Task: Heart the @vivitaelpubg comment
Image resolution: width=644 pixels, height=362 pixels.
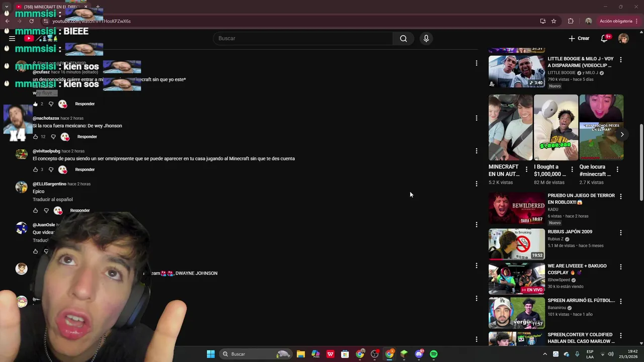Action: click(x=62, y=169)
